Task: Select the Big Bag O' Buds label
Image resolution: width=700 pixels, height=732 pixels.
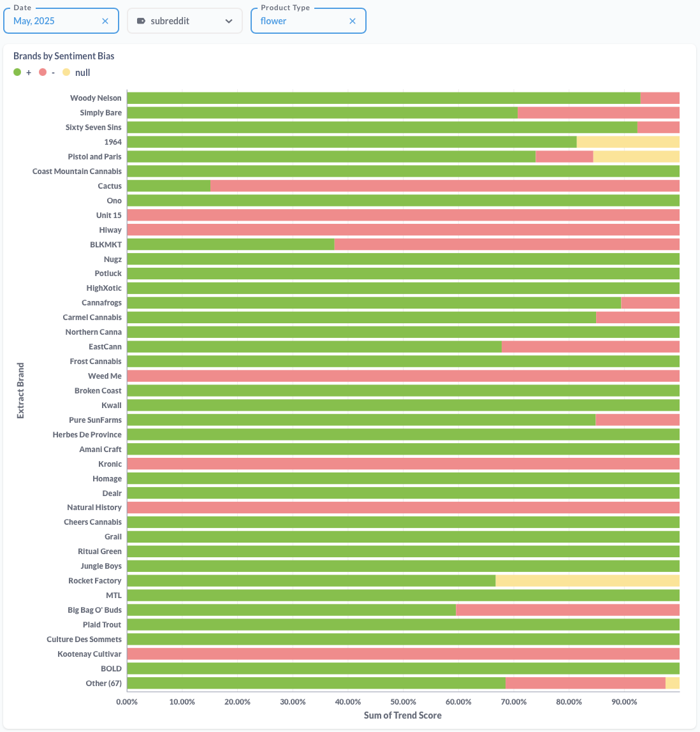Action: [95, 610]
